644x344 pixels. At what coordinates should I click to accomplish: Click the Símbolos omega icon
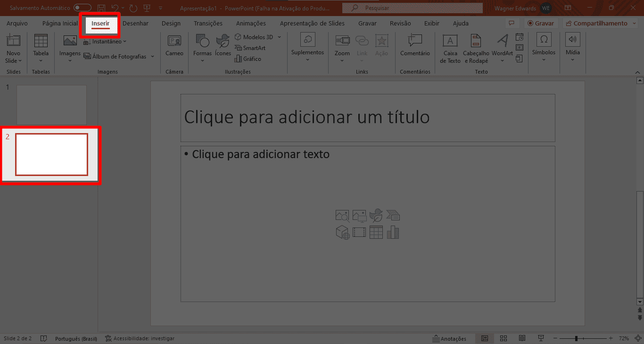pos(544,40)
